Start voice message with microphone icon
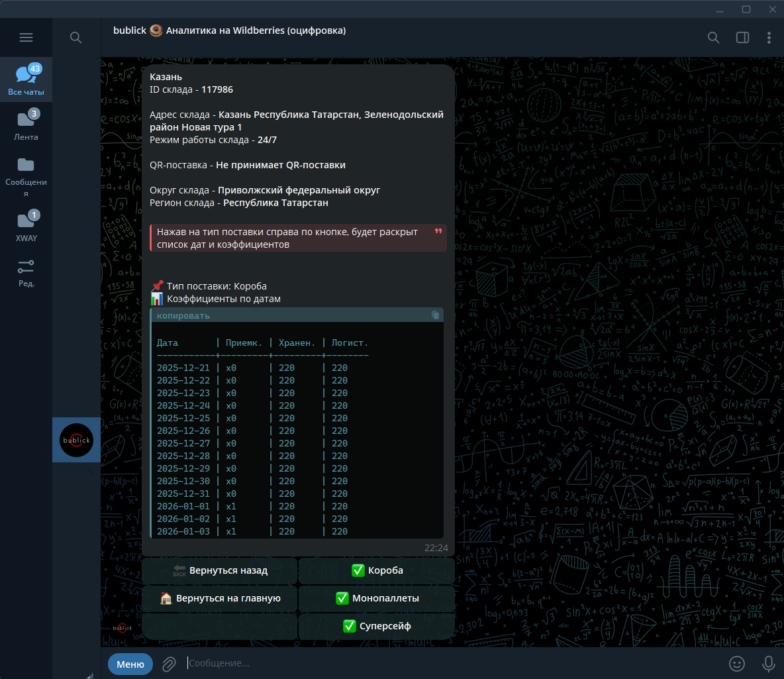The width and height of the screenshot is (784, 679). 769,664
